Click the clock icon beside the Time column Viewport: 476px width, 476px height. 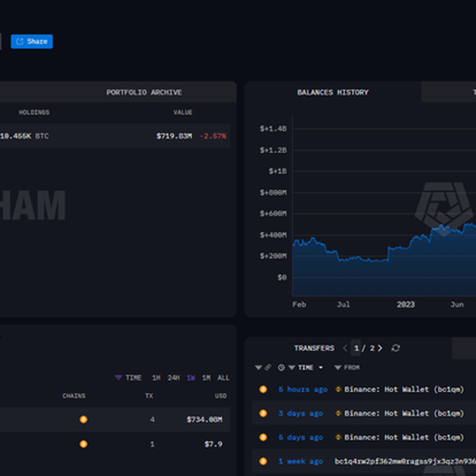[x=282, y=368]
